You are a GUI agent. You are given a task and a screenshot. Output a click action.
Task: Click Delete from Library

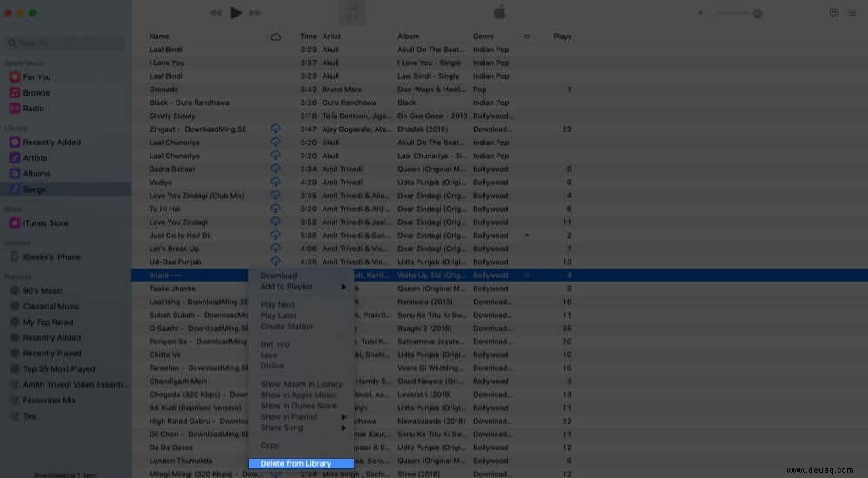pyautogui.click(x=301, y=463)
